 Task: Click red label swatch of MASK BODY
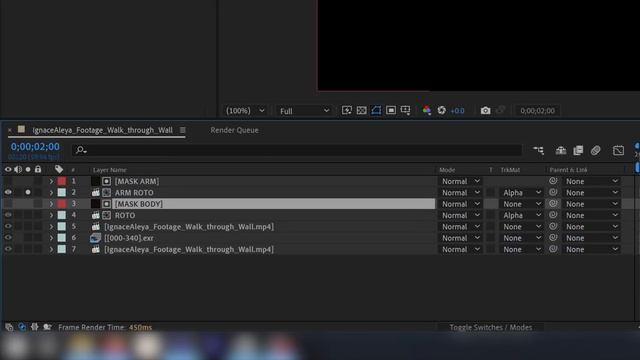click(62, 204)
